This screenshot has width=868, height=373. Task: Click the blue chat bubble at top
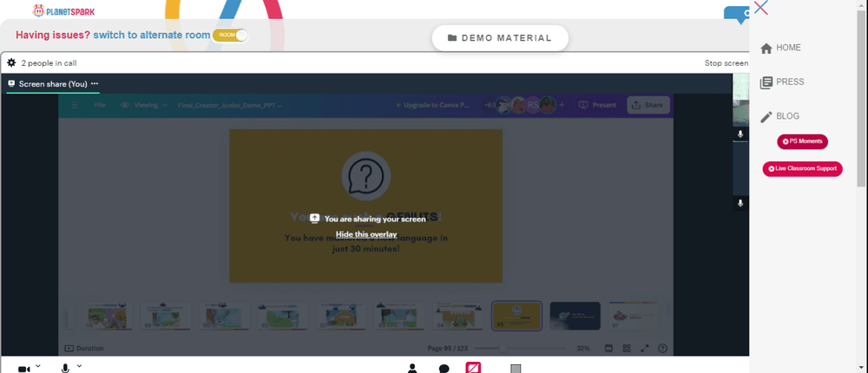coord(737,15)
